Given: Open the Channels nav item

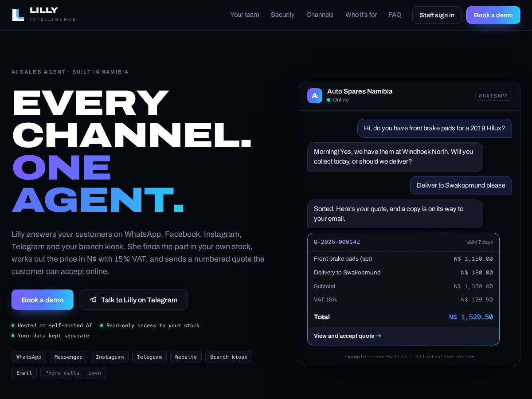Looking at the screenshot, I should pos(320,15).
